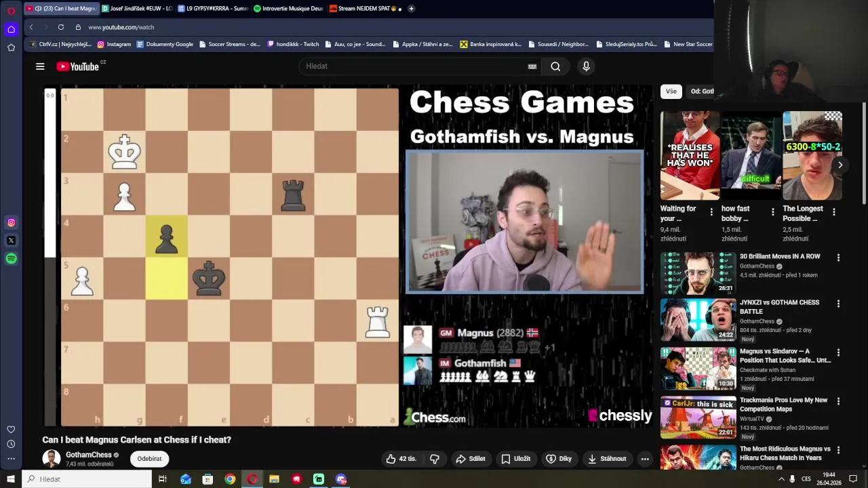This screenshot has width=868, height=488.
Task: Open options for 'Waiting for your...' short
Action: (711, 212)
